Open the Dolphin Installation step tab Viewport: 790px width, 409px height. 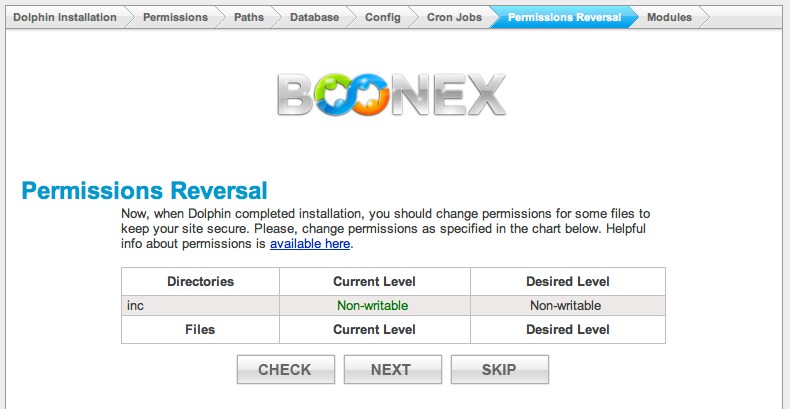click(x=65, y=17)
